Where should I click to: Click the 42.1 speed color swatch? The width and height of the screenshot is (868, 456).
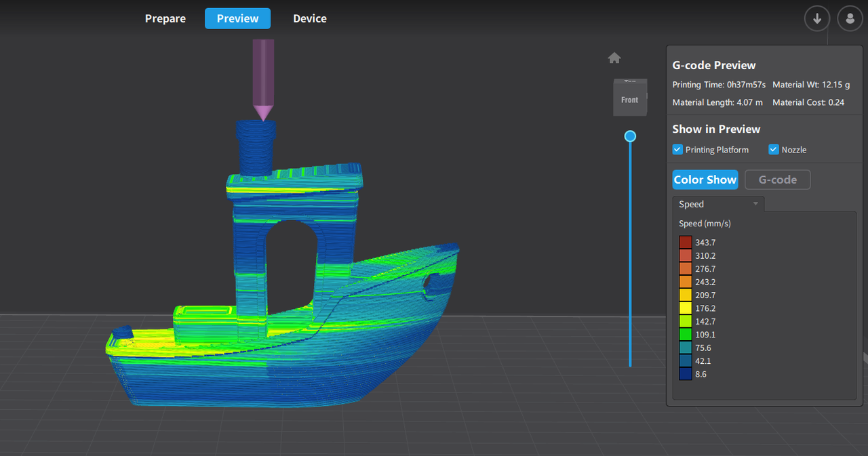[686, 361]
